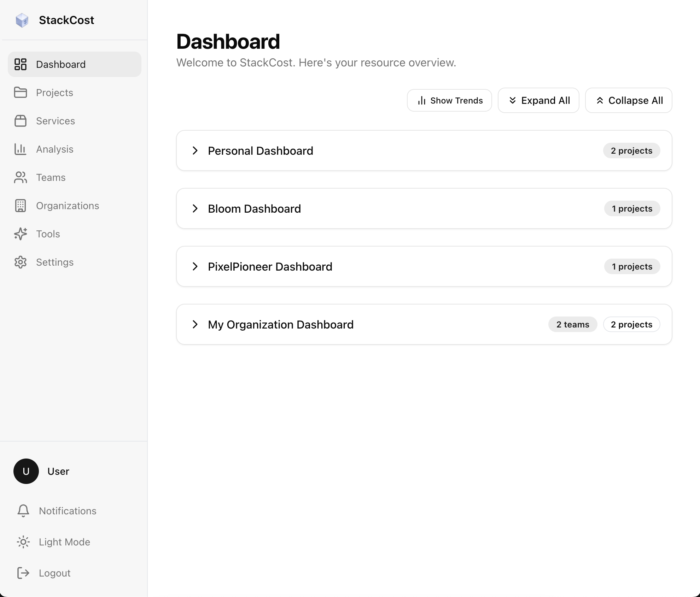Click the chart icon inside Show Trends

421,101
